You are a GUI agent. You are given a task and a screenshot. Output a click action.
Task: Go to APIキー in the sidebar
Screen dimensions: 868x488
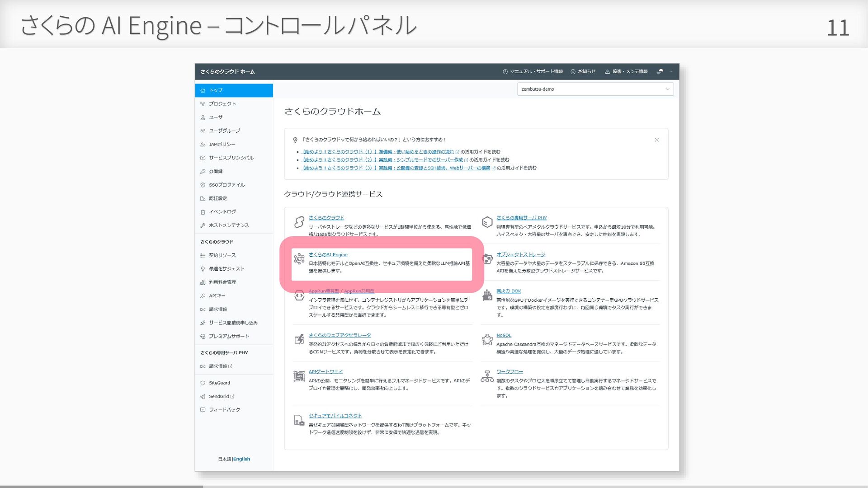coord(217,296)
